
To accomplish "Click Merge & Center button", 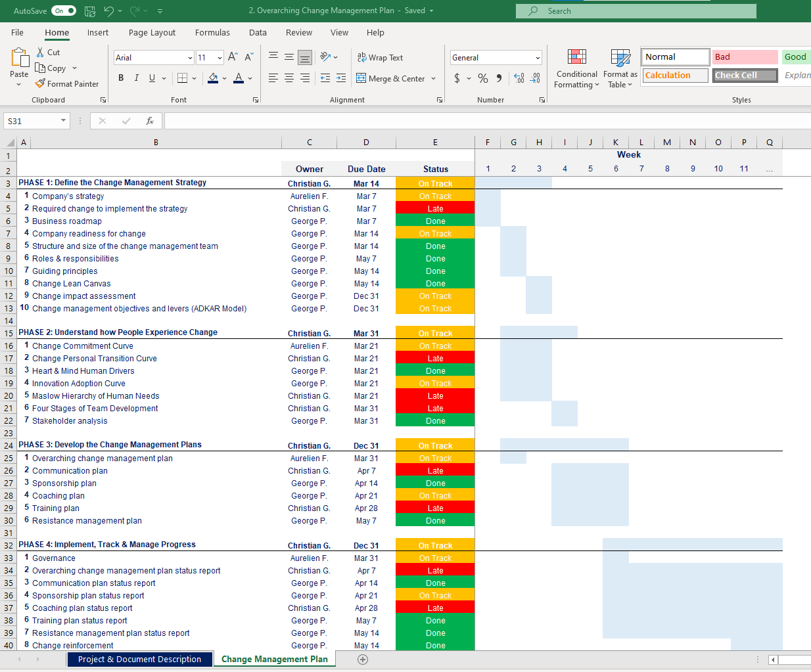I will 390,78.
